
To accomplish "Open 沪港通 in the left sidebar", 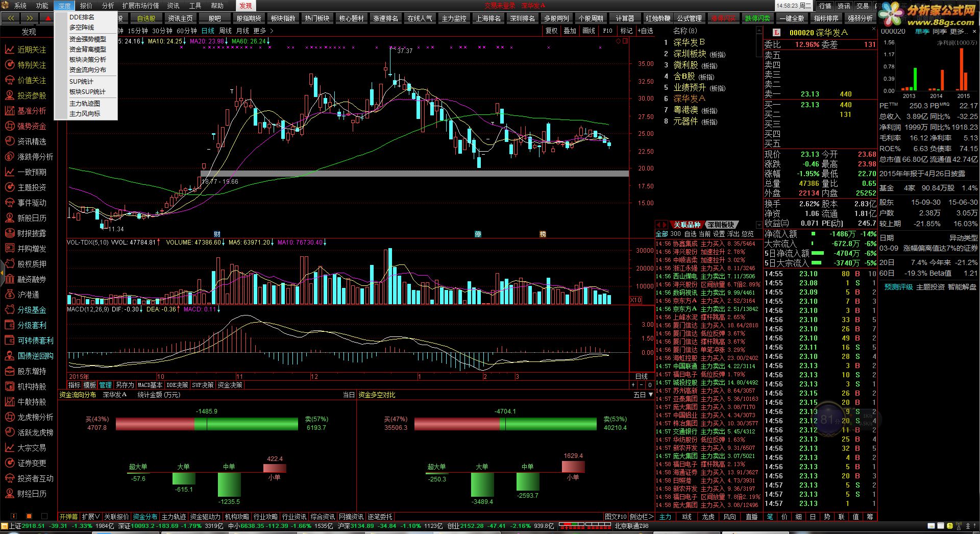I will coord(28,295).
